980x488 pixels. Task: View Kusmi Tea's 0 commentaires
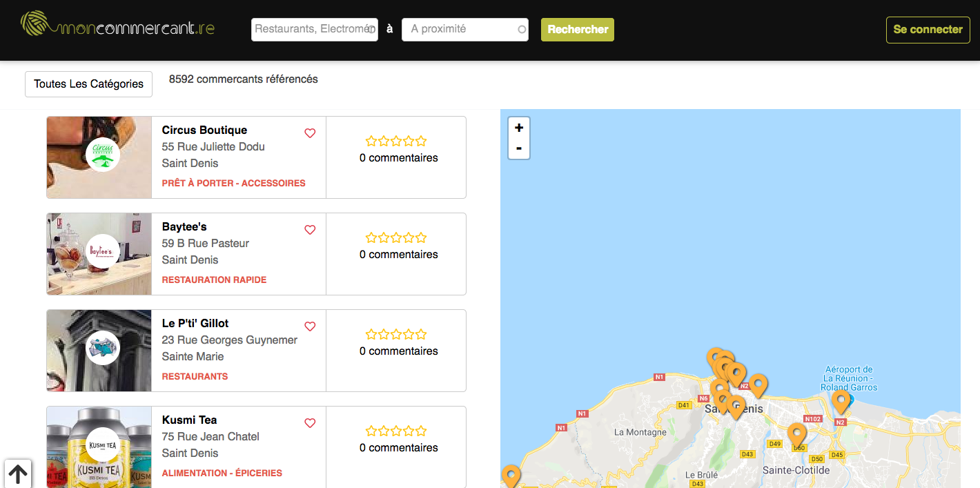[399, 448]
